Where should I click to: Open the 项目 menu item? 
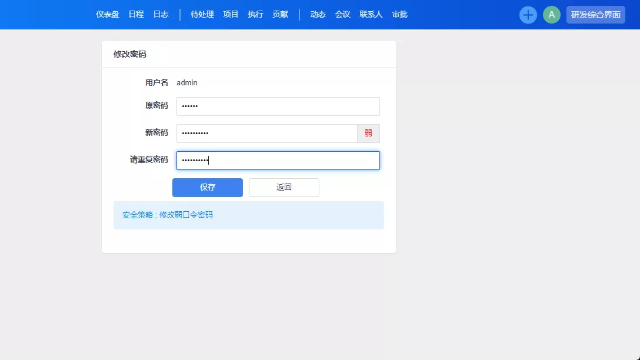pyautogui.click(x=231, y=15)
